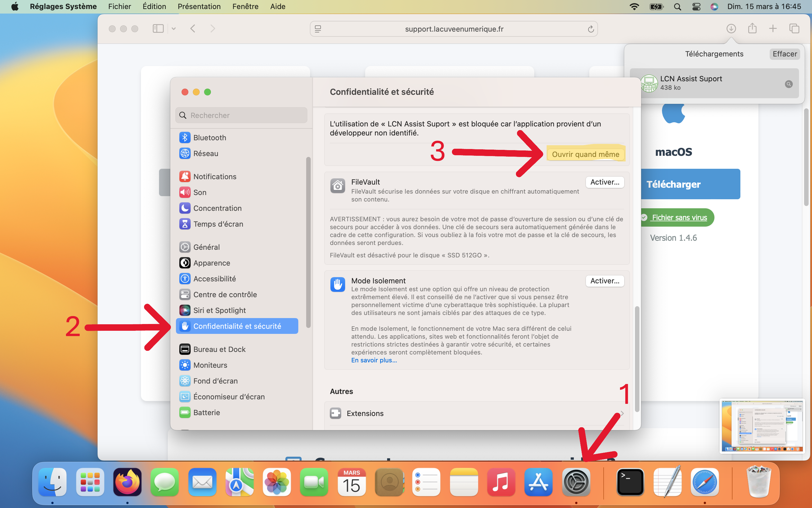812x508 pixels.
Task: Click the Wi-Fi status icon
Action: point(634,6)
